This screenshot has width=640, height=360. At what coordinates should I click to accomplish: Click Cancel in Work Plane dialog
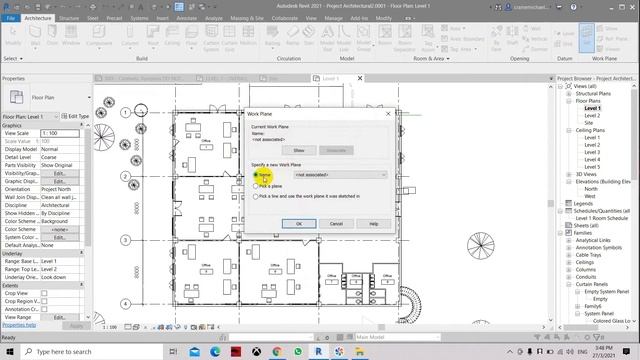point(336,224)
